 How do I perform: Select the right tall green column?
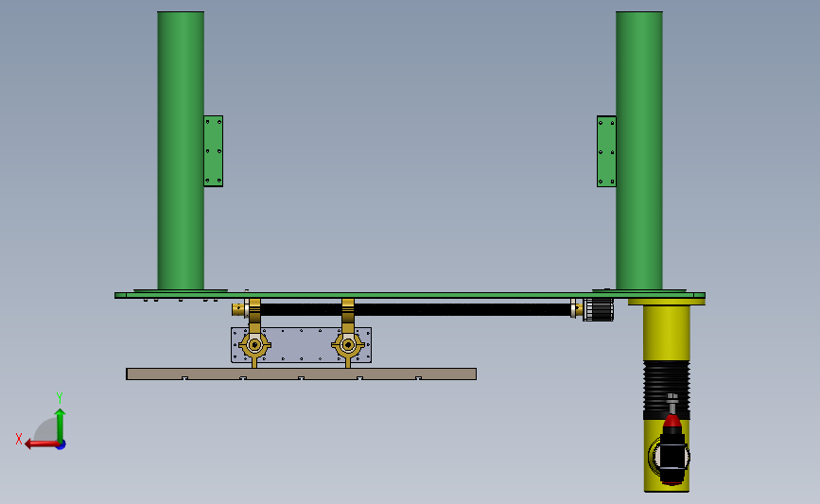[639, 150]
